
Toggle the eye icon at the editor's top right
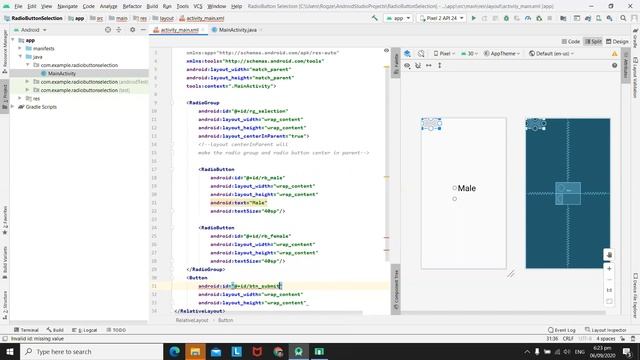click(386, 51)
